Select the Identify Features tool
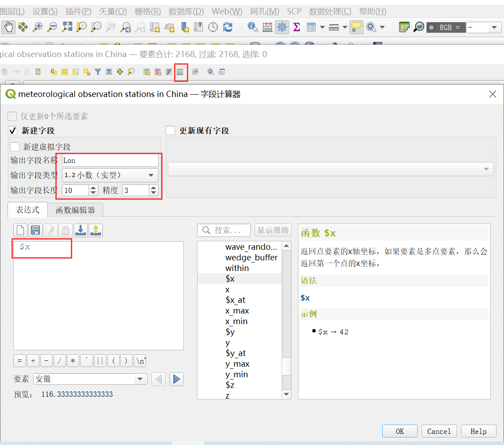Screen dimensions: 504x445 click(252, 27)
